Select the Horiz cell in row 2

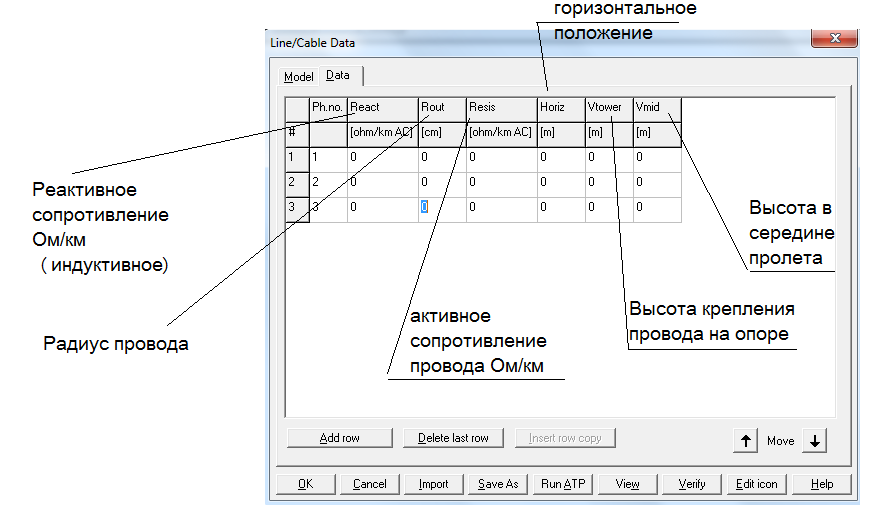pyautogui.click(x=561, y=184)
